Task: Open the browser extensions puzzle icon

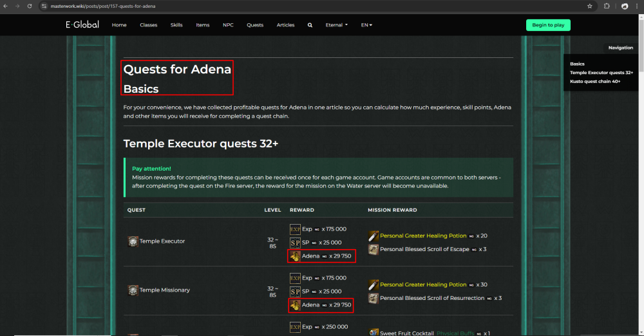Action: 607,6
